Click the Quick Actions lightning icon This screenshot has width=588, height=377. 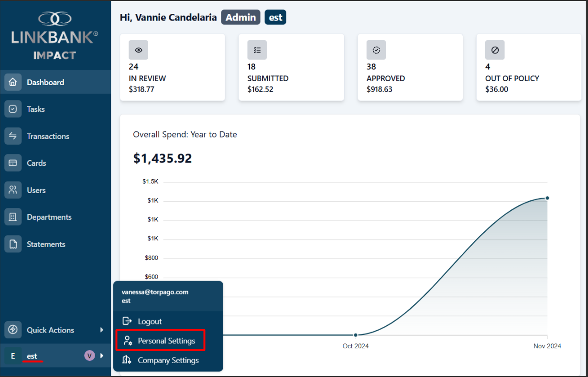click(13, 330)
